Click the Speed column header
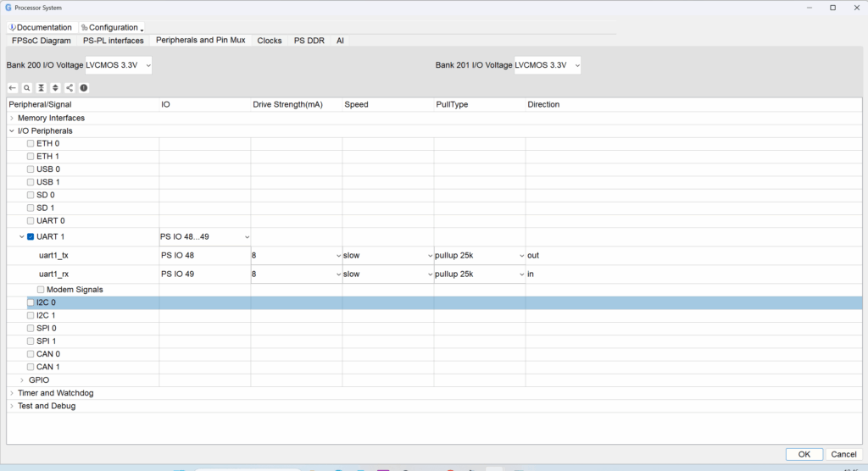This screenshot has width=868, height=471. click(x=388, y=104)
